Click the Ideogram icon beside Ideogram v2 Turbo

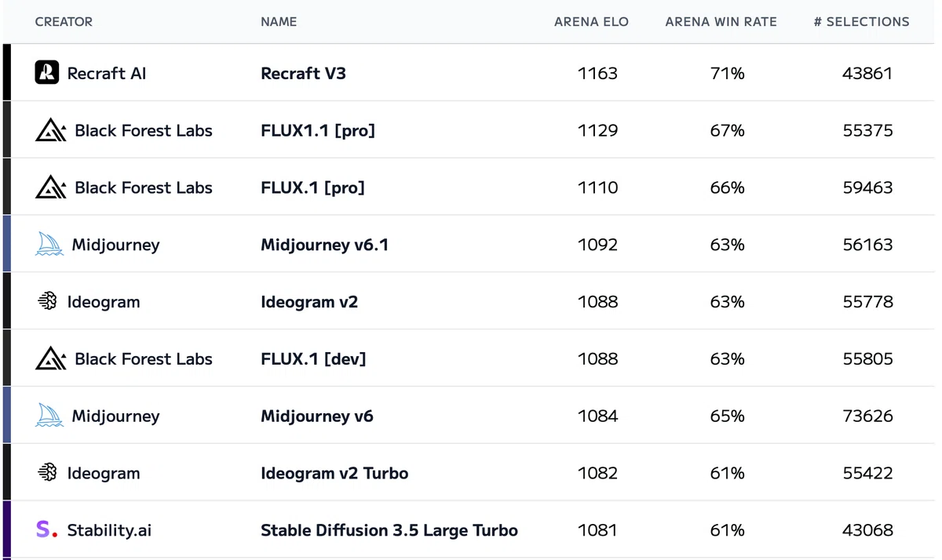pos(47,472)
